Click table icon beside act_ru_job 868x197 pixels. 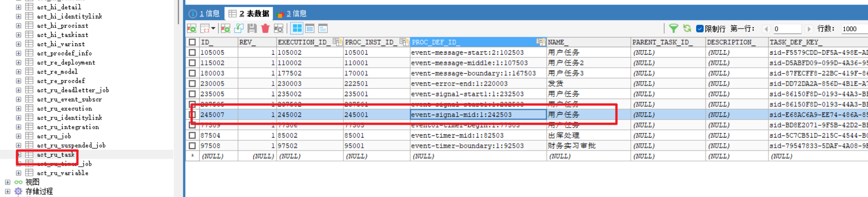tap(29, 136)
